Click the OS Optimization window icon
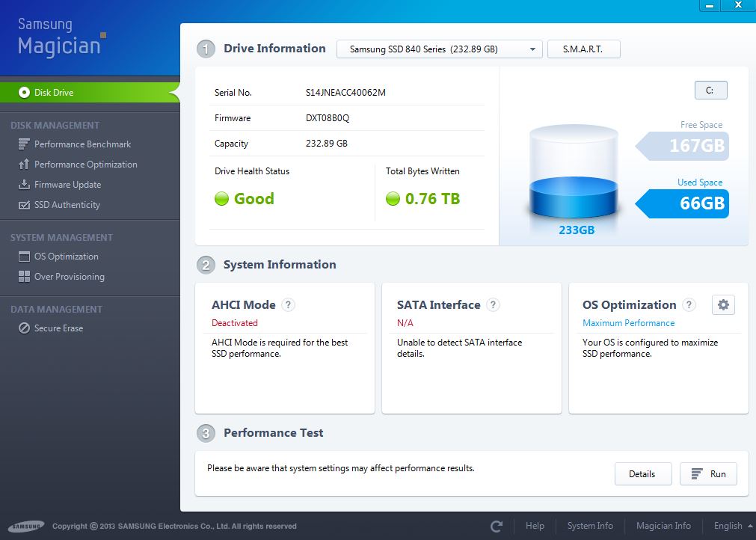The width and height of the screenshot is (756, 540). click(x=24, y=257)
